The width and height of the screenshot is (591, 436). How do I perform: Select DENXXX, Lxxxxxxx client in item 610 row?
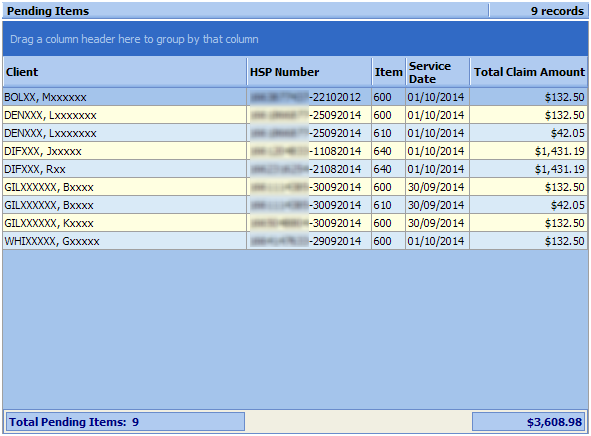125,133
